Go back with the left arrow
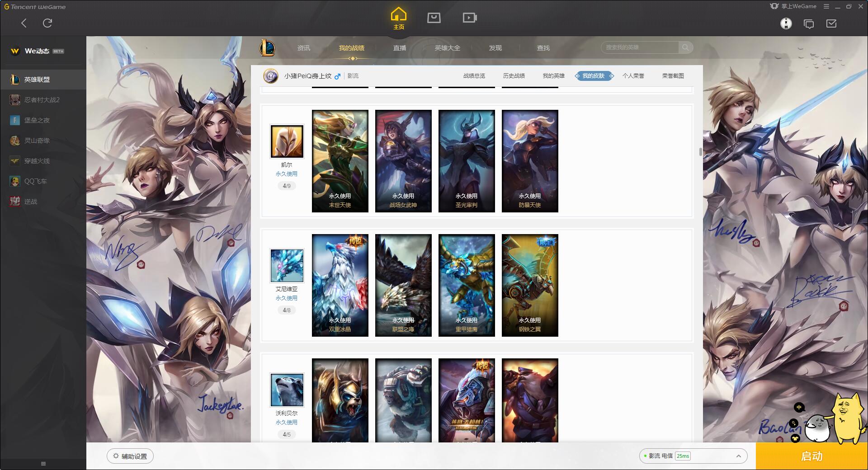This screenshot has width=868, height=470. click(x=24, y=23)
